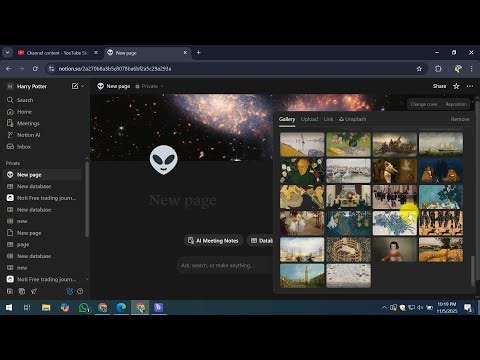
Task: Choose the golden wheat harvest painting cover
Action: [441, 249]
